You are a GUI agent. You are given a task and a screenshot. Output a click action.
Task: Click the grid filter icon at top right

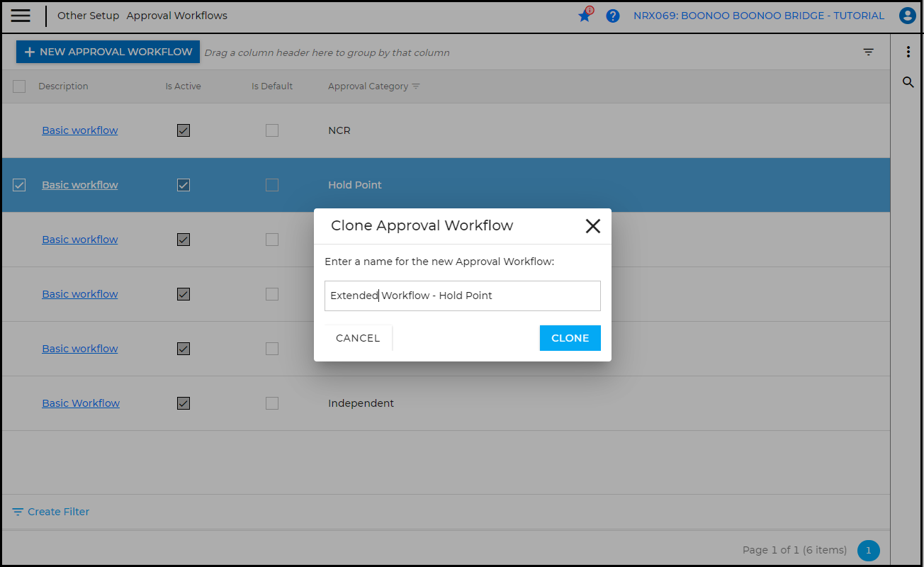(x=868, y=52)
